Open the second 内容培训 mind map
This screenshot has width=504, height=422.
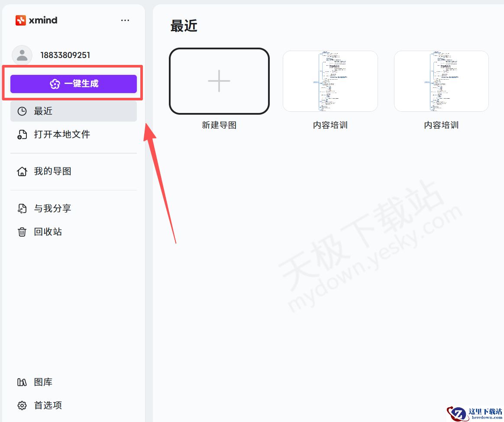click(x=441, y=81)
